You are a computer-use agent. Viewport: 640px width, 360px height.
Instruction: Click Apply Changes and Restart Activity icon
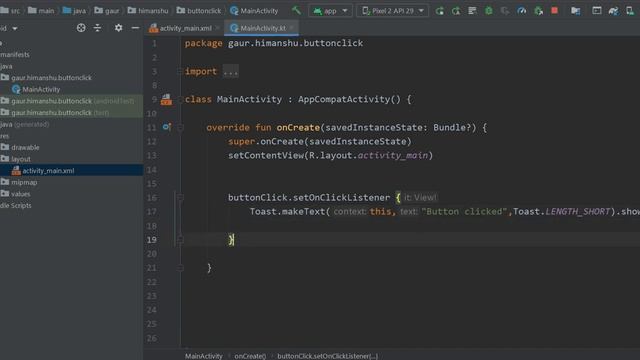(x=456, y=11)
